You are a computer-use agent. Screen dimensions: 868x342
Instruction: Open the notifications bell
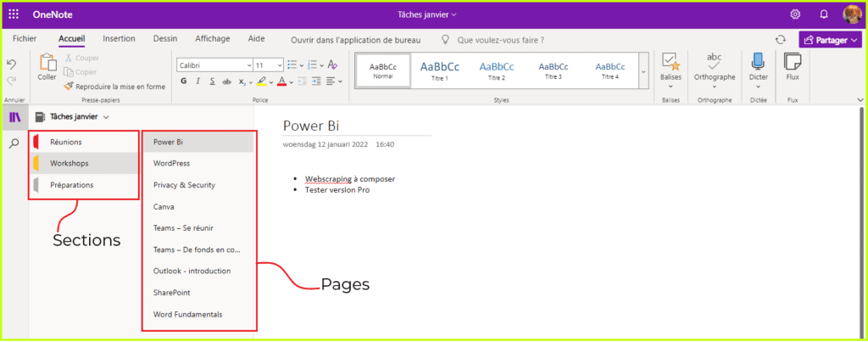tap(824, 14)
